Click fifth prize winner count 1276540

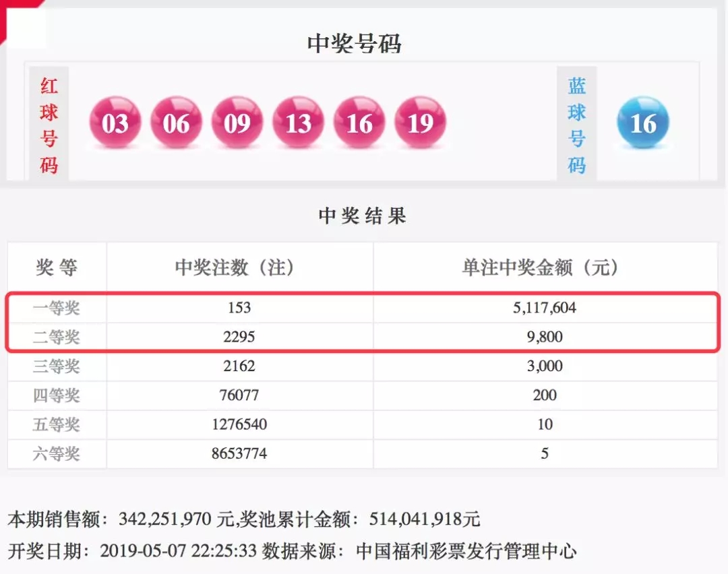[239, 424]
